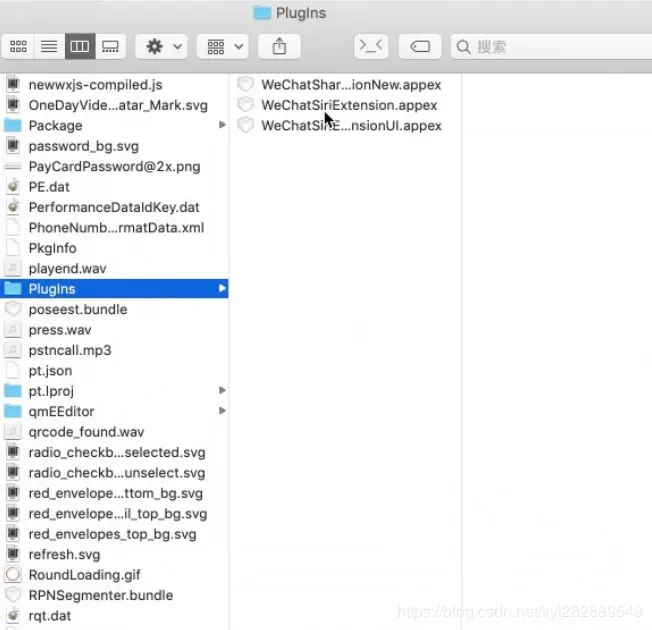Select OneDayVide...atar_Mark.svg file
The image size is (652, 630).
(x=114, y=105)
